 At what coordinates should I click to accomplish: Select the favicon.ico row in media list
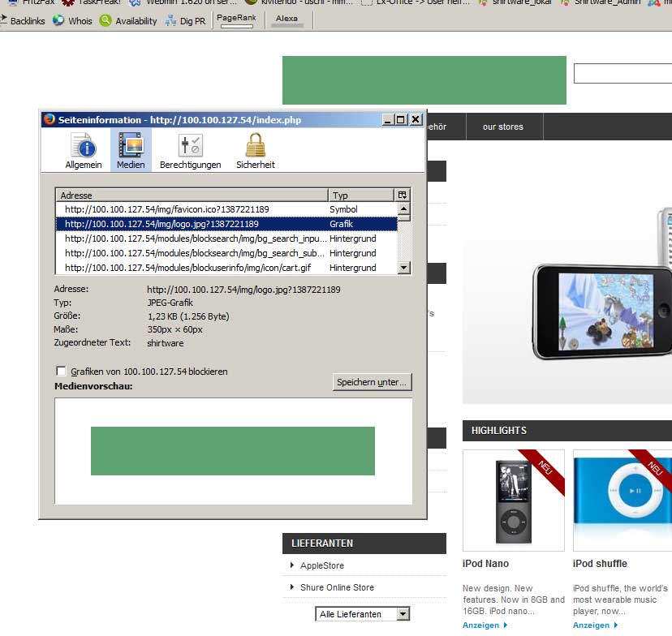pos(226,209)
